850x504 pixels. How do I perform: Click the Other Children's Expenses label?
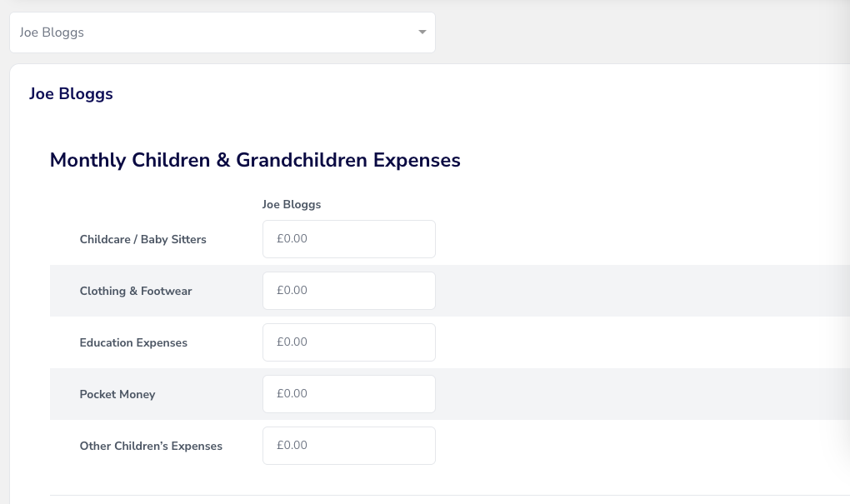tap(151, 446)
